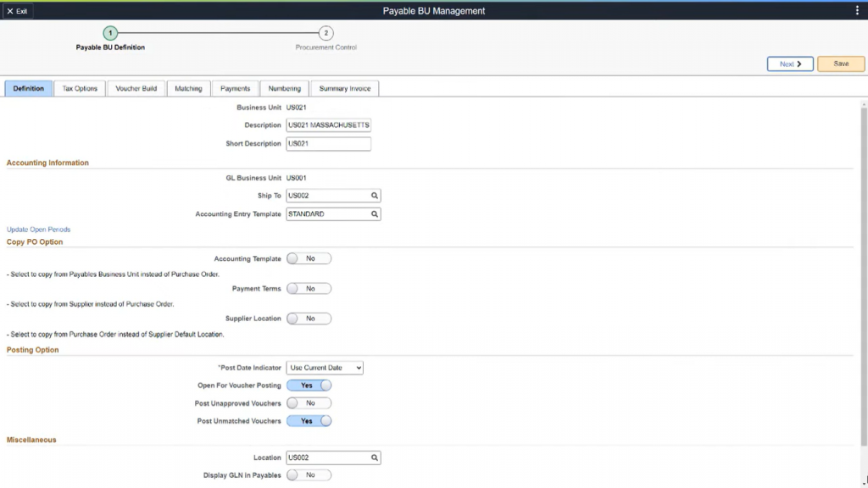
Task: Open the Ship To lookup magnifier
Action: 375,195
